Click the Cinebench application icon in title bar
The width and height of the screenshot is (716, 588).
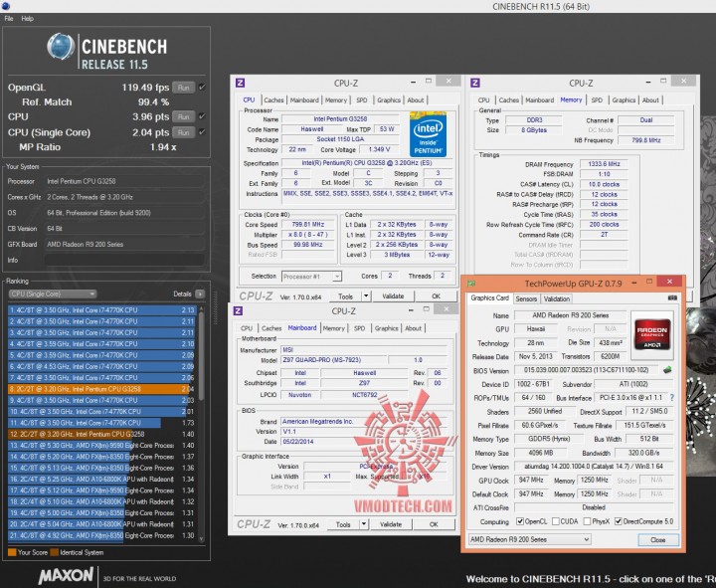[6, 6]
